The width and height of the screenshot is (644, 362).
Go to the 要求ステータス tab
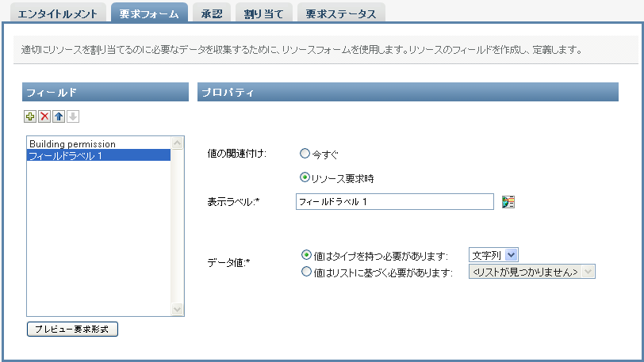pos(341,13)
